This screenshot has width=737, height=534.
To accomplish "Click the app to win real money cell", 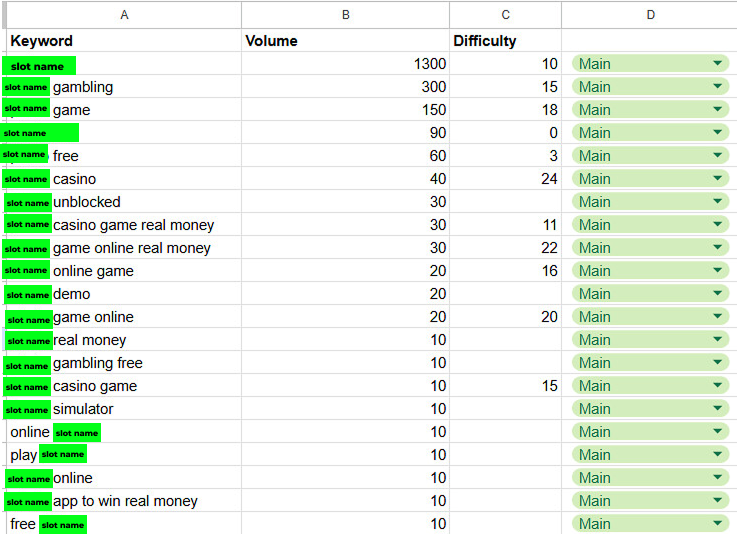I will [124, 501].
